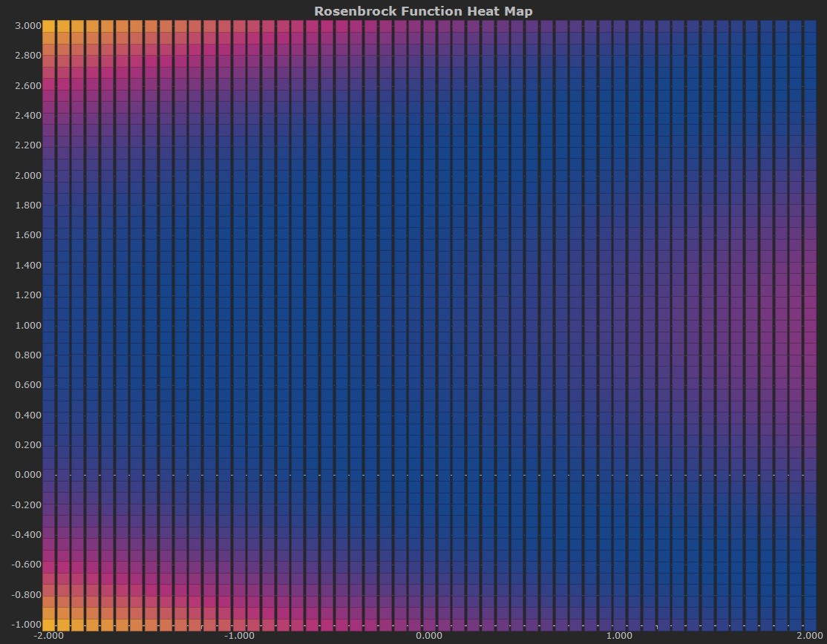Click the 0.400 label on the vertical axis
This screenshot has width=827, height=644.
pyautogui.click(x=28, y=415)
